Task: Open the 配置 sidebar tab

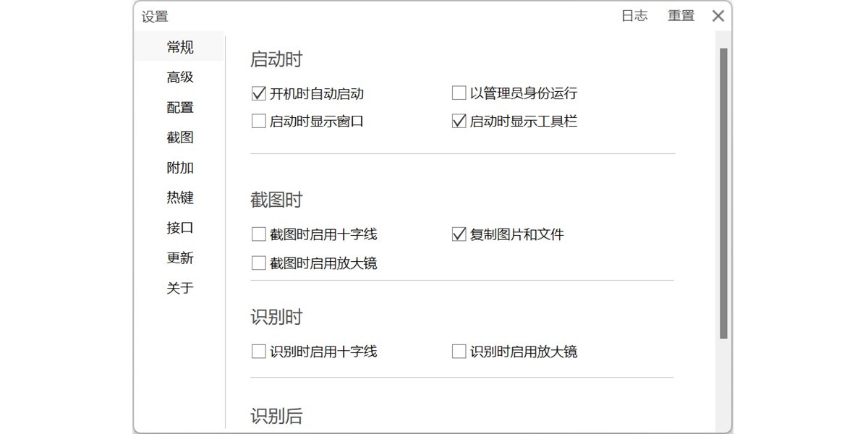Action: coord(180,108)
